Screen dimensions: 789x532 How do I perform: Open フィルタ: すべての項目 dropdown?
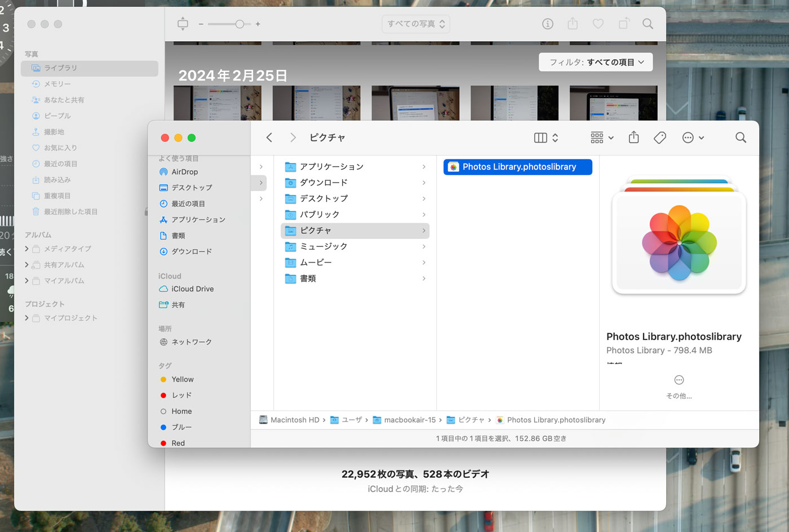[596, 62]
